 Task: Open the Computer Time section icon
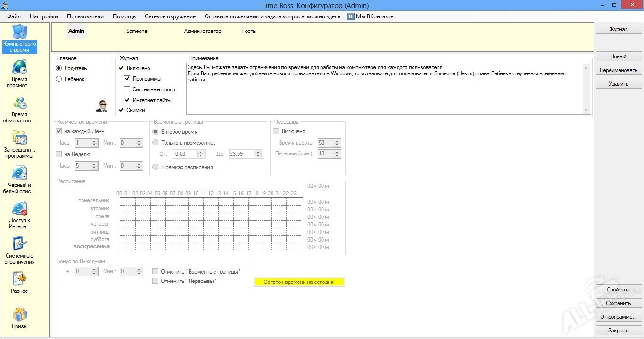tap(19, 32)
